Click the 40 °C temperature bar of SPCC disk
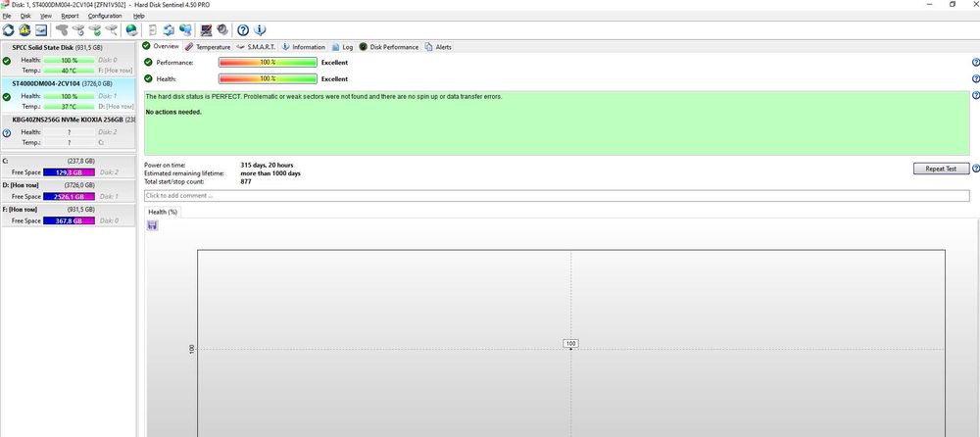Viewport: 980px width, 437px height. [x=69, y=71]
